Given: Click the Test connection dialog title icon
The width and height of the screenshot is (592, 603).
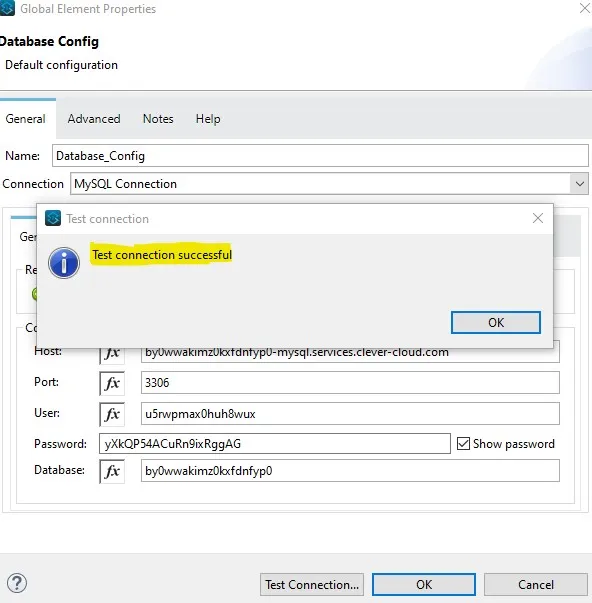Looking at the screenshot, I should point(53,218).
